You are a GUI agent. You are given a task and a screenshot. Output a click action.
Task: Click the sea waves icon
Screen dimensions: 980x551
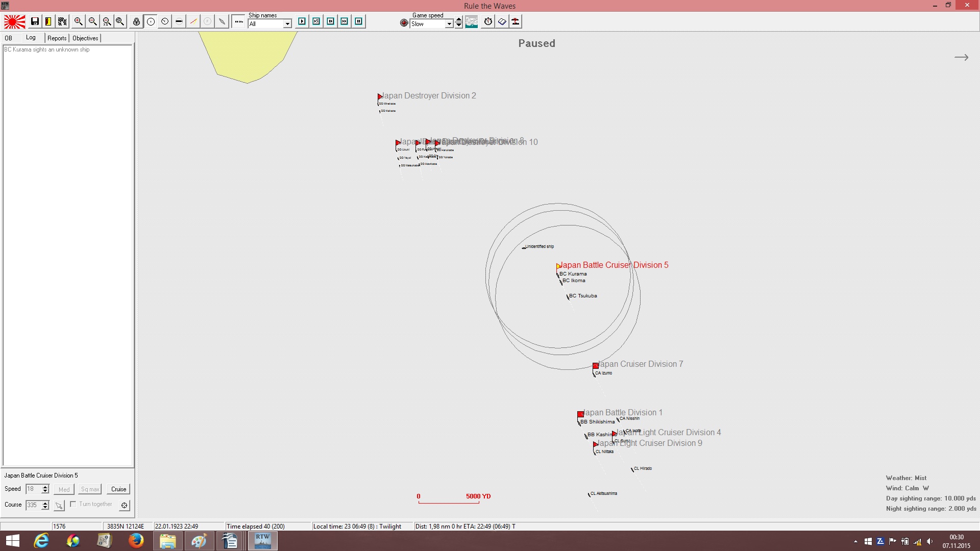[472, 21]
